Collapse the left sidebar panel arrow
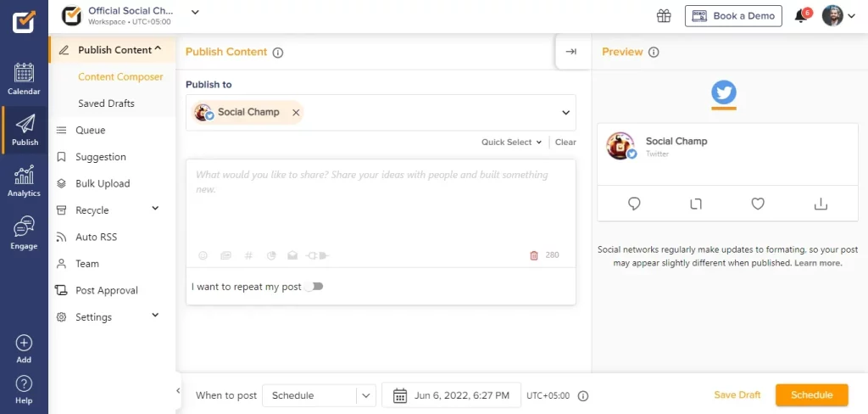868x414 pixels. (x=178, y=391)
